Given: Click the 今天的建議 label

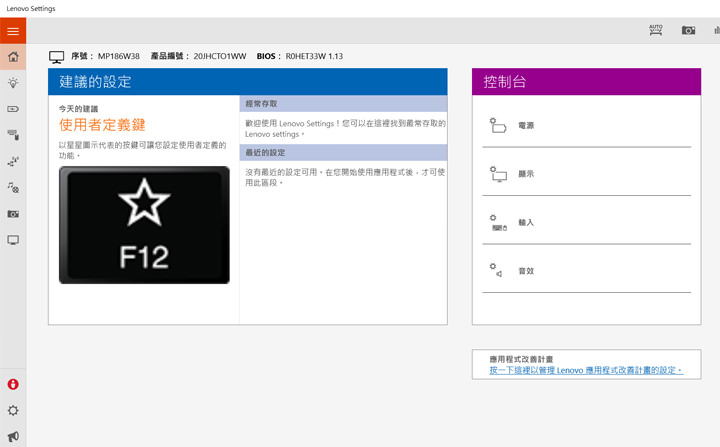Looking at the screenshot, I should [x=78, y=109].
